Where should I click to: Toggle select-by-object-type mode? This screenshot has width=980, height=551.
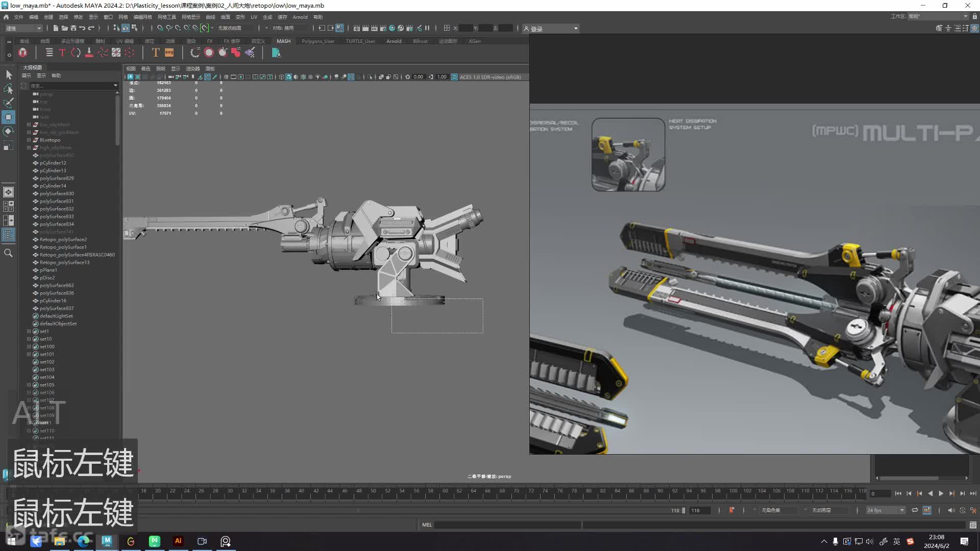pos(125,28)
